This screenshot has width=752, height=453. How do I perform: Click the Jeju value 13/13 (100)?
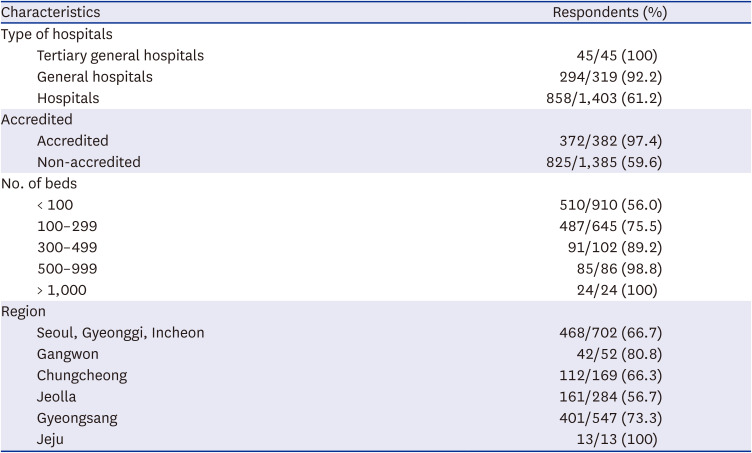(x=617, y=439)
